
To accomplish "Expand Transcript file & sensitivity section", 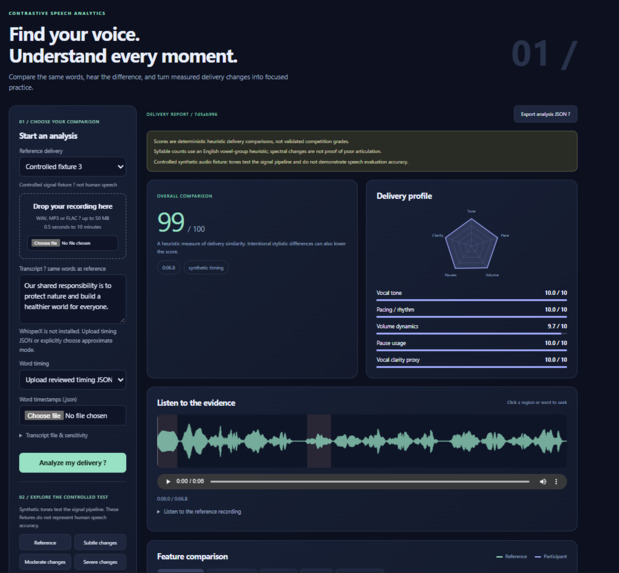I will pos(54,435).
